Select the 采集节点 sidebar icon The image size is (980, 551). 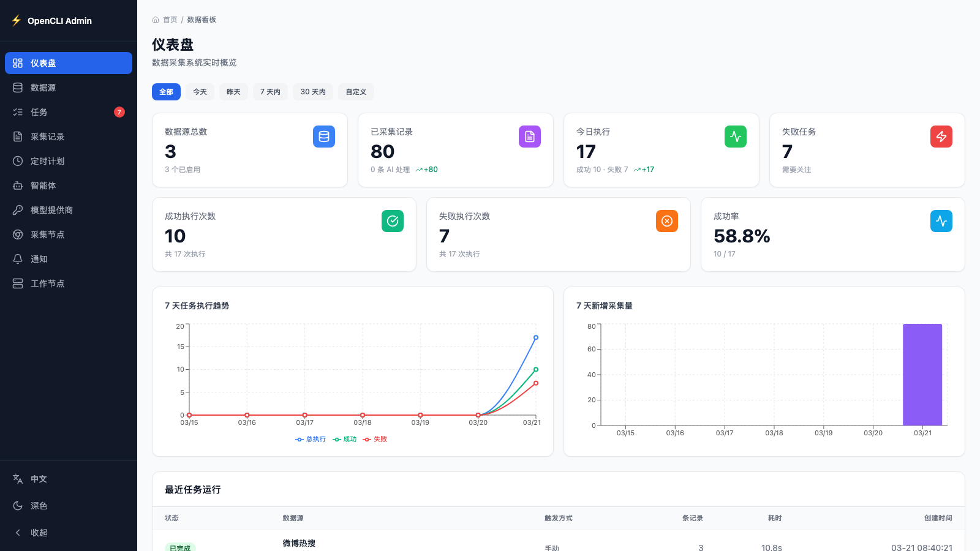pyautogui.click(x=17, y=234)
